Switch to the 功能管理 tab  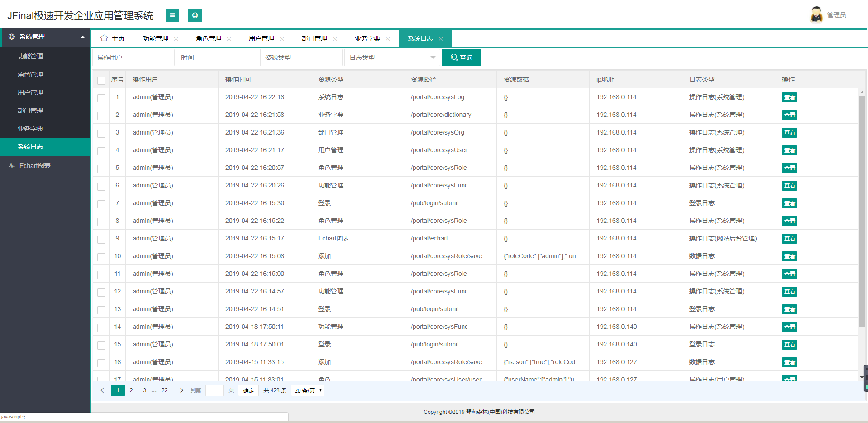156,38
